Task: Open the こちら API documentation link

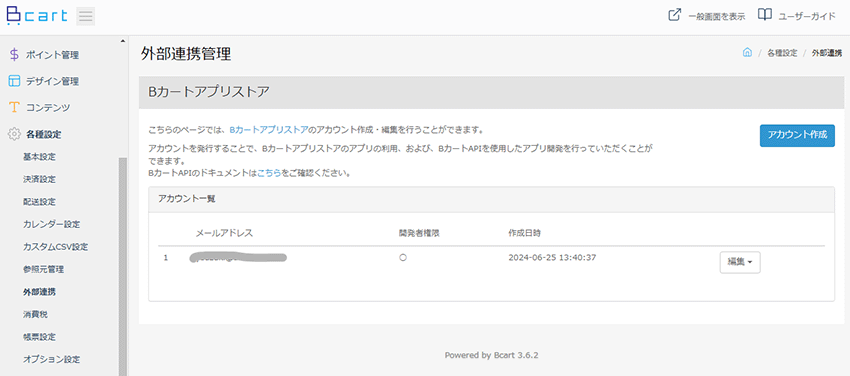Action: tap(269, 174)
